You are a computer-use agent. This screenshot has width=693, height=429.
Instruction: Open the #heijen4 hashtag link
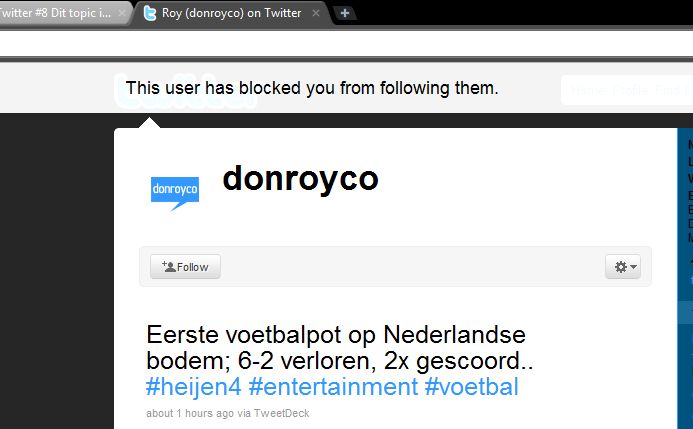pyautogui.click(x=194, y=387)
